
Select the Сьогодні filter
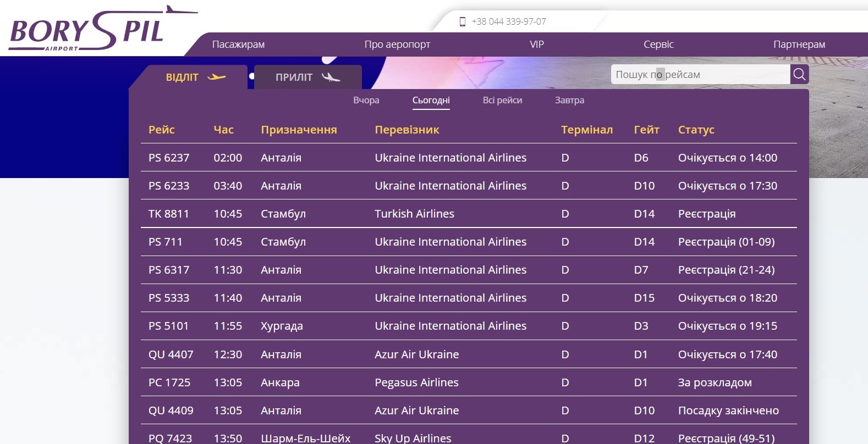tap(431, 100)
